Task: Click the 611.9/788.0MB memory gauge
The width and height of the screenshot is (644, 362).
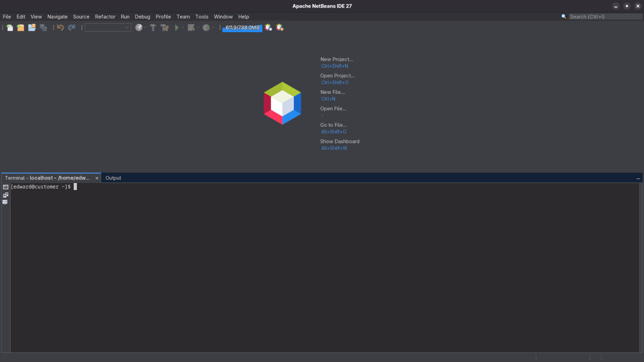Action: [x=243, y=28]
